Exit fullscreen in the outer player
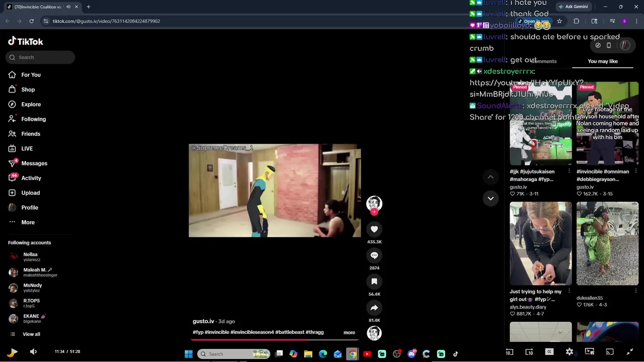This screenshot has height=362, width=644. pos(630,352)
